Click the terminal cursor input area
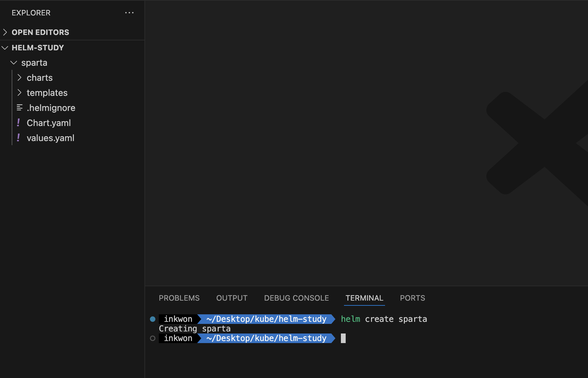The height and width of the screenshot is (378, 588). (343, 338)
